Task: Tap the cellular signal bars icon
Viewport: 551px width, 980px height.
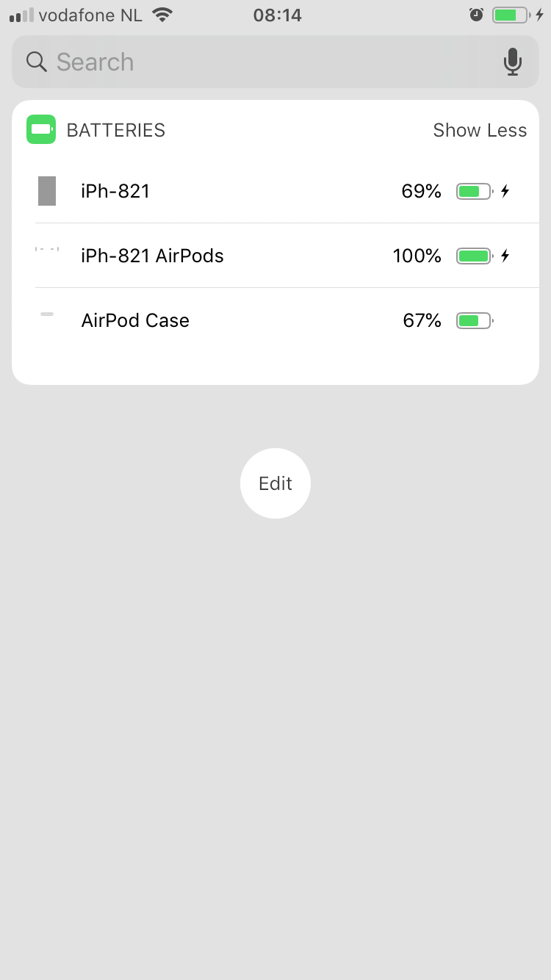Action: point(21,15)
